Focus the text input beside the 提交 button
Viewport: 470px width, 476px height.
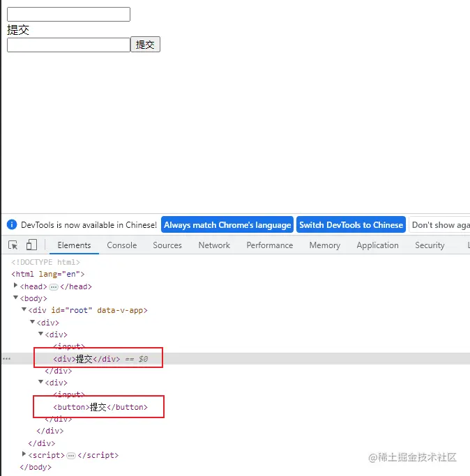[68, 45]
